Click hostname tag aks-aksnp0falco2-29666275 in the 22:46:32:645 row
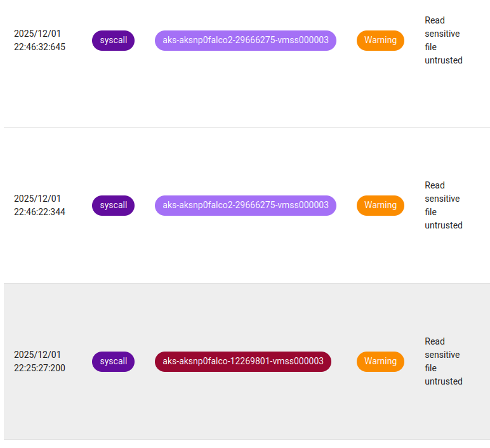This screenshot has width=490, height=448. click(245, 40)
